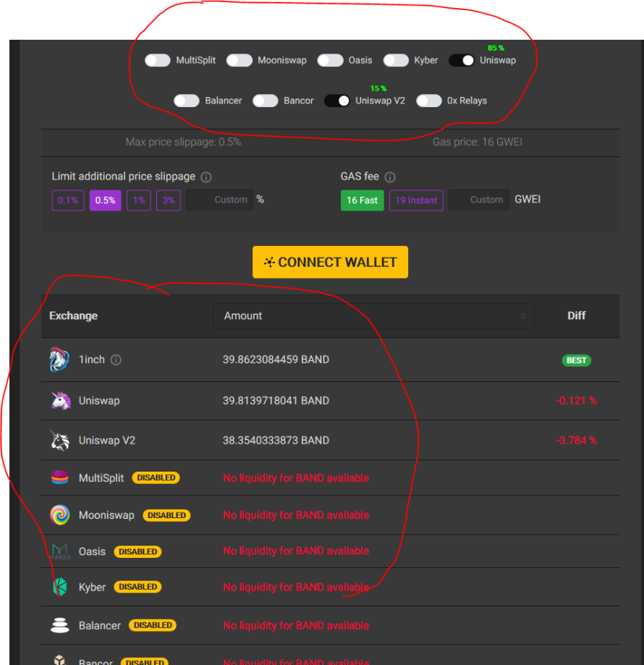Image resolution: width=644 pixels, height=665 pixels.
Task: Click DISABLED badge next to Mooniswap
Action: (166, 515)
